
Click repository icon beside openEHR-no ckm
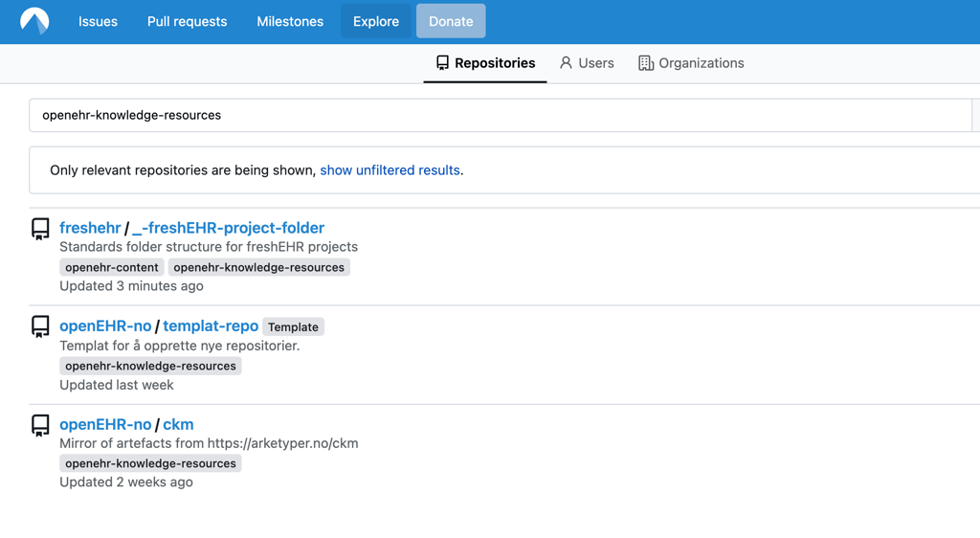(x=40, y=425)
